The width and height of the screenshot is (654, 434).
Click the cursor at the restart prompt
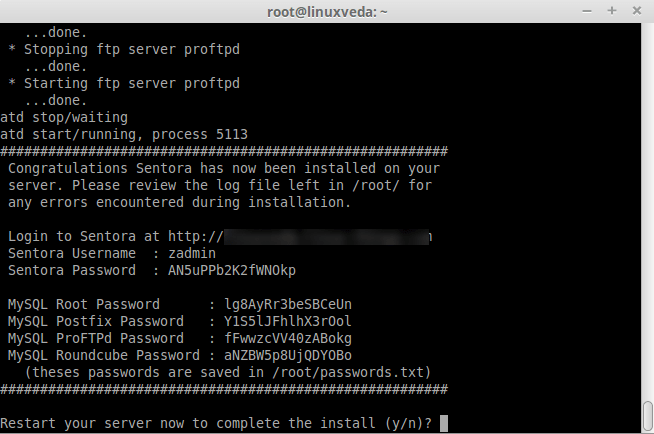pyautogui.click(x=445, y=423)
